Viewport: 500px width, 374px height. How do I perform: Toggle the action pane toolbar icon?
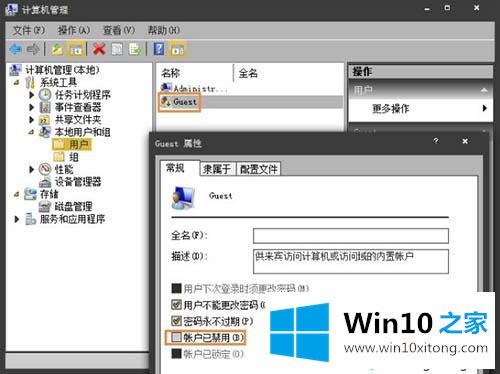pyautogui.click(x=178, y=49)
